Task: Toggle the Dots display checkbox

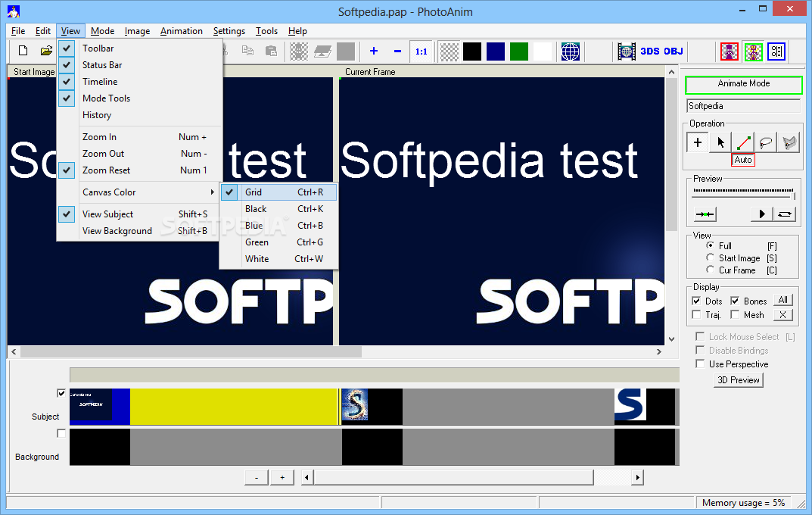Action: pyautogui.click(x=696, y=301)
